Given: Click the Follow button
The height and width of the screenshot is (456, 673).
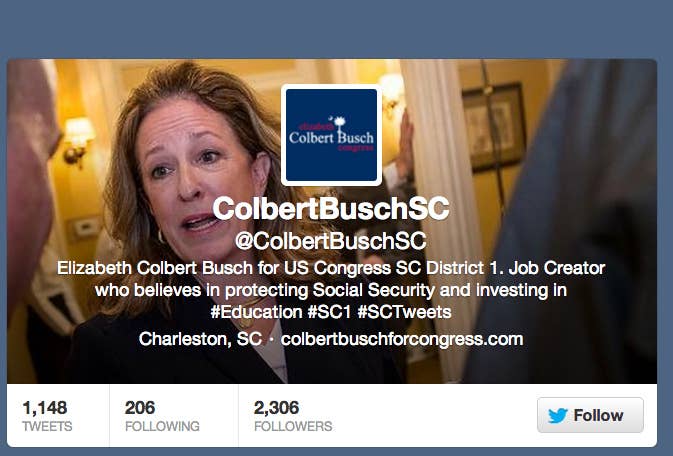Looking at the screenshot, I should coord(590,415).
